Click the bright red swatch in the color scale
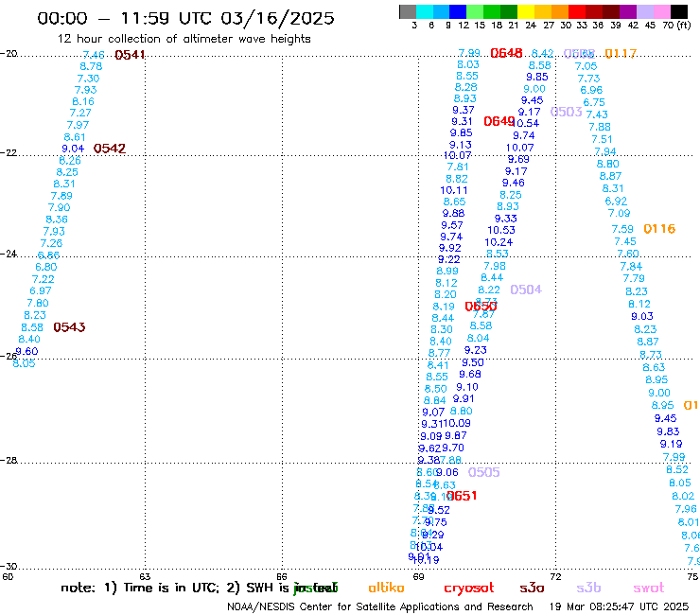The width and height of the screenshot is (700, 615). [x=577, y=11]
